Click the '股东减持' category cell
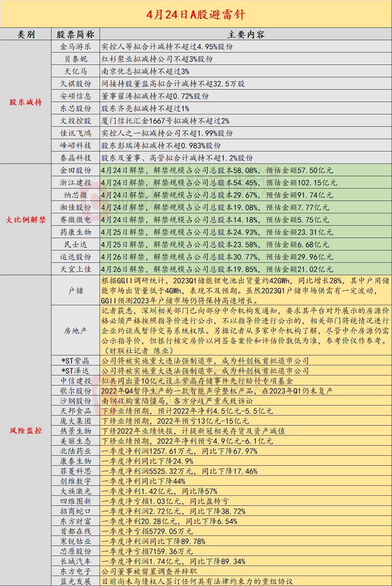This screenshot has width=392, height=586. coord(26,102)
